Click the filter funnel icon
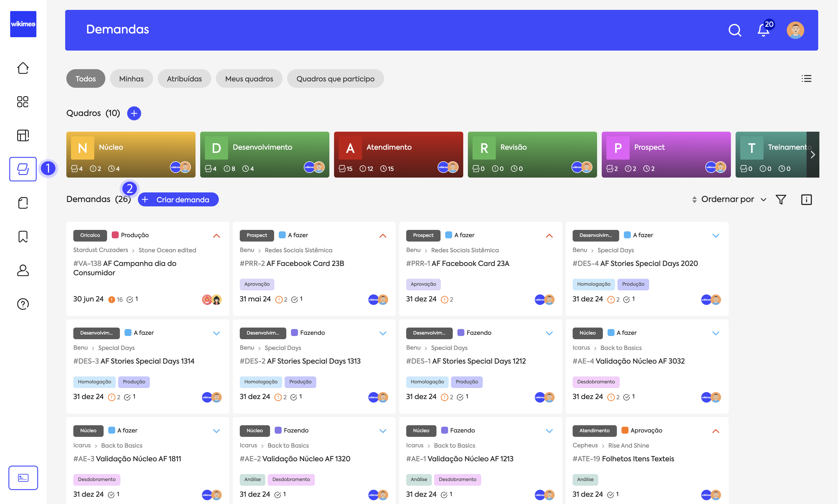This screenshot has height=504, width=838. coord(781,199)
